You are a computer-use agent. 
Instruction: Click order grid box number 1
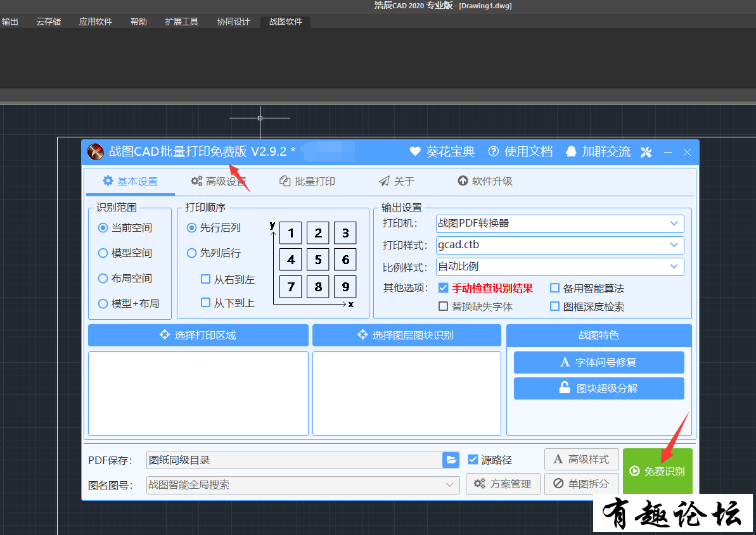291,233
